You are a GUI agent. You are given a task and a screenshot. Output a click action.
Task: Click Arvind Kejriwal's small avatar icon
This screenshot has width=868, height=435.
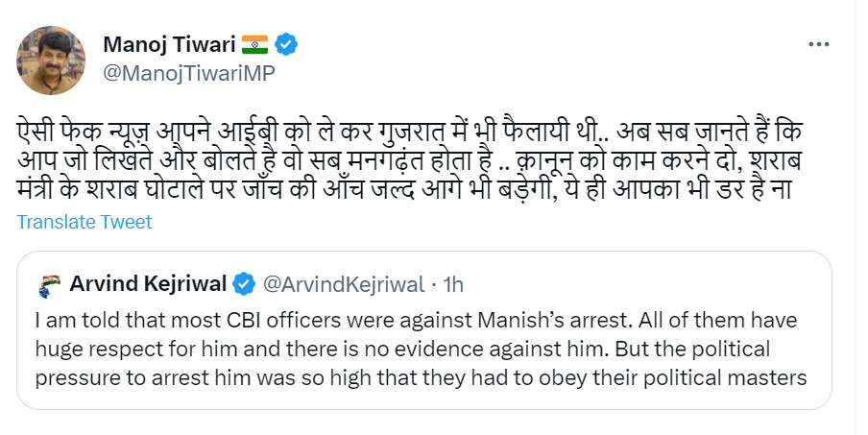coord(50,284)
